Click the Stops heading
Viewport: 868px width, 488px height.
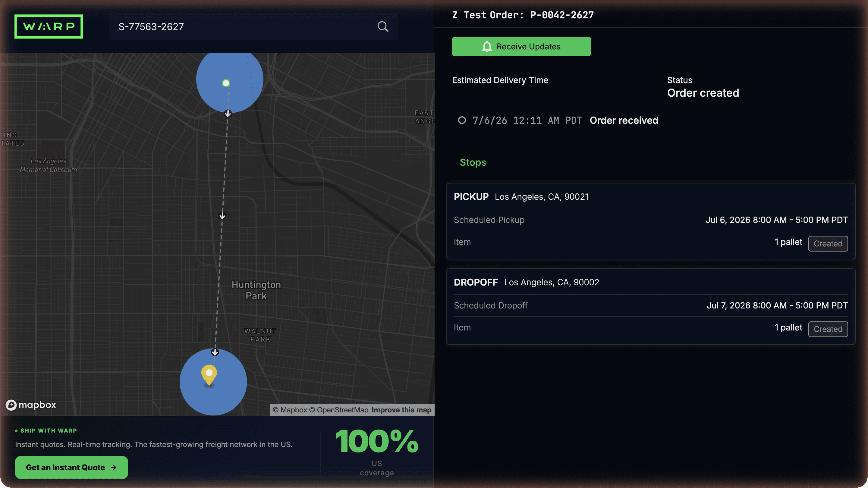point(473,162)
